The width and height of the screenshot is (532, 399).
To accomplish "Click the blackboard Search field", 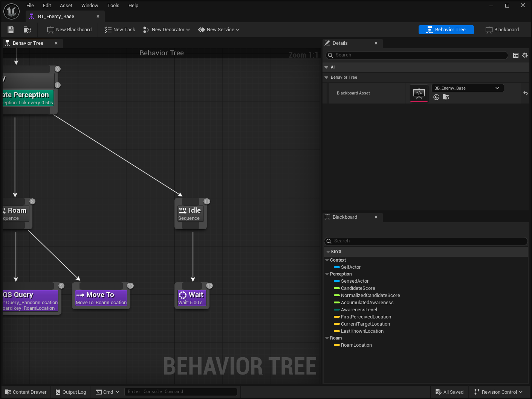I will pyautogui.click(x=426, y=241).
